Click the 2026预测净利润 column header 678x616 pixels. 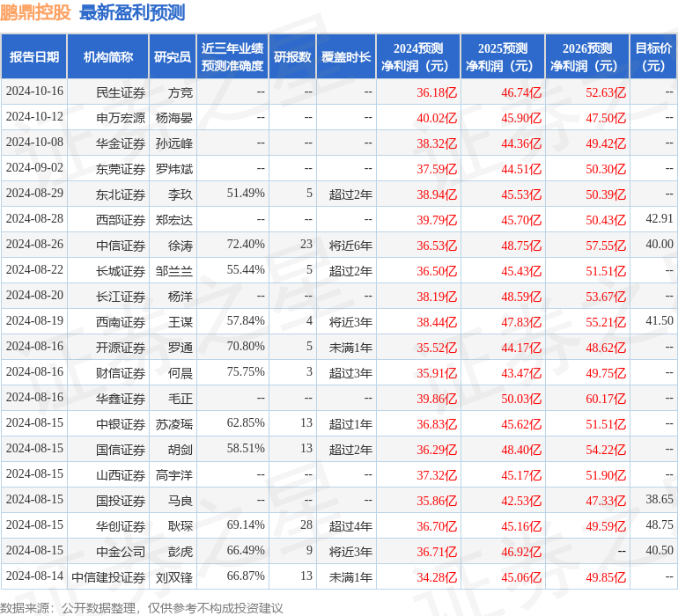(x=587, y=56)
